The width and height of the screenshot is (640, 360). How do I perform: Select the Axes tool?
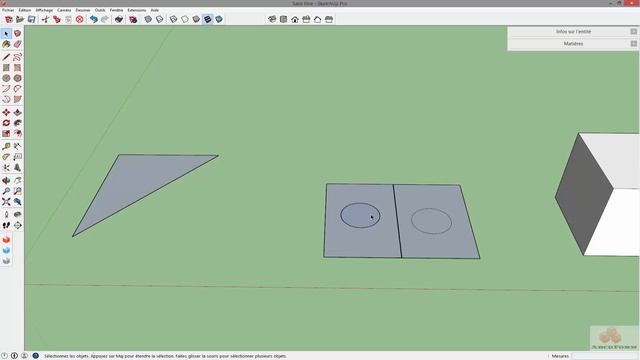pyautogui.click(x=6, y=167)
